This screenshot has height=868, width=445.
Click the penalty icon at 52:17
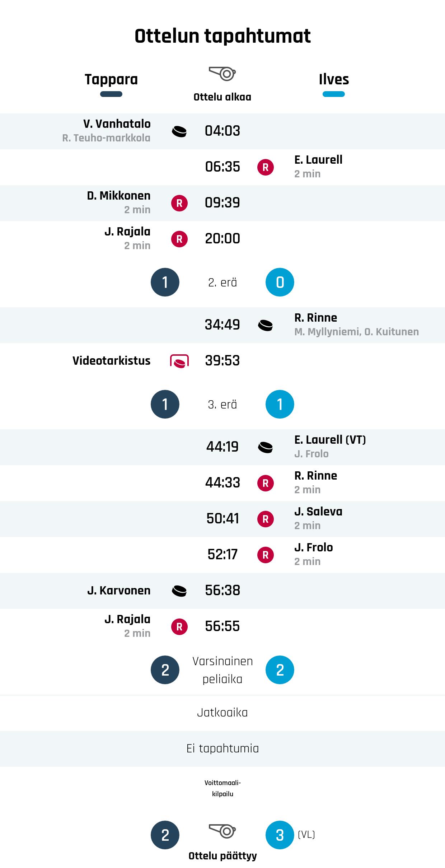(x=266, y=555)
